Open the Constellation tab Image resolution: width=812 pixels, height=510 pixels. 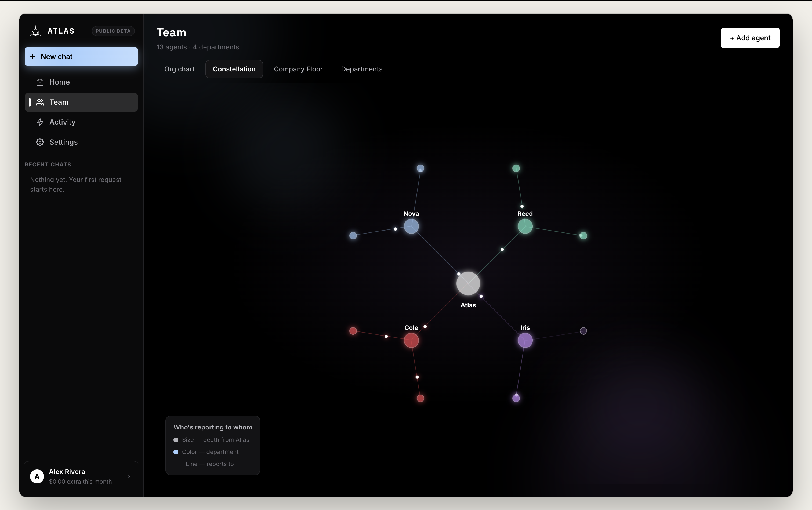[x=234, y=69]
